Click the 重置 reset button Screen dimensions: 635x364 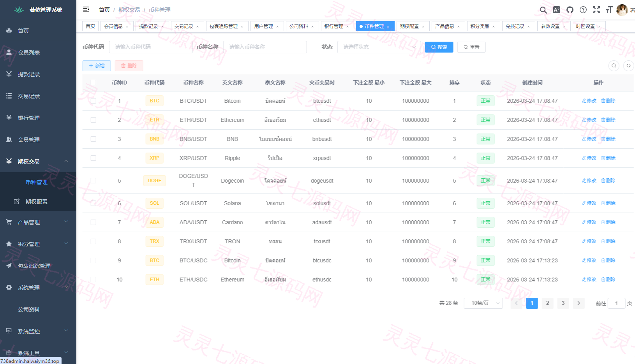tap(471, 47)
